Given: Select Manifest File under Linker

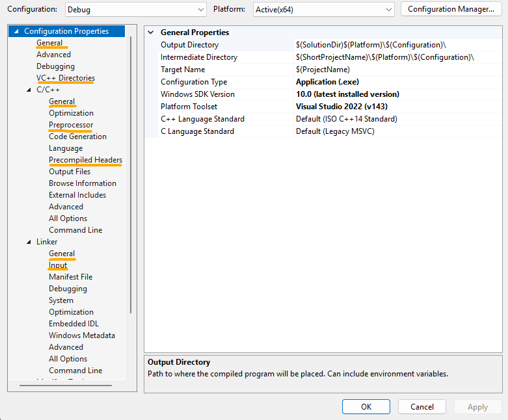Looking at the screenshot, I should coord(70,277).
